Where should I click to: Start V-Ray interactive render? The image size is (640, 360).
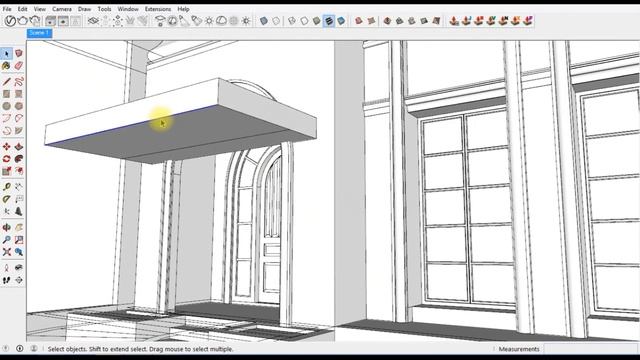(35, 21)
